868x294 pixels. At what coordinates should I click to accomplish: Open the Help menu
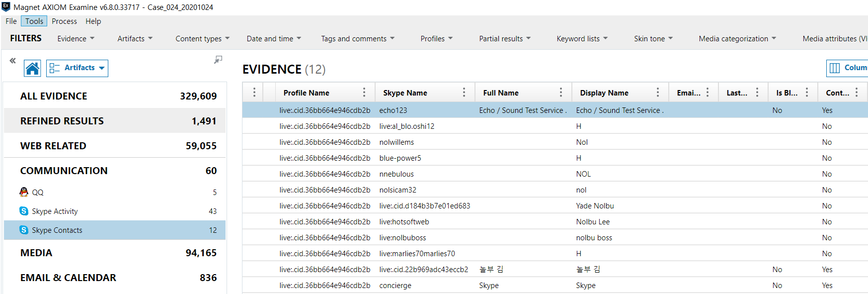point(93,21)
